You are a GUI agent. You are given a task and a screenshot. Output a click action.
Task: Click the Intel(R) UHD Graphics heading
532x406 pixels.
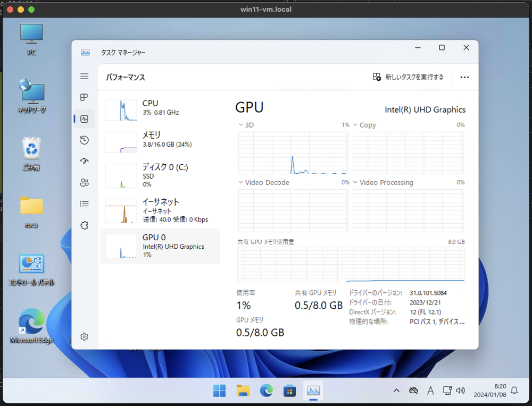coord(425,110)
